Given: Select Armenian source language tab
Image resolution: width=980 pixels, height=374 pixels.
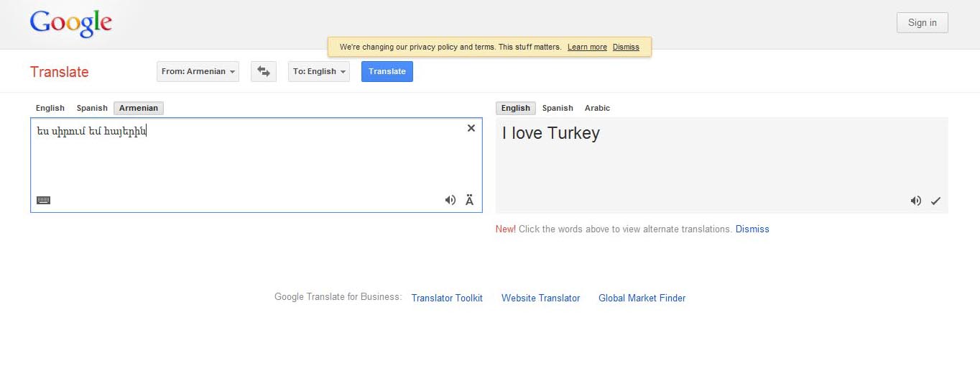Looking at the screenshot, I should 139,108.
